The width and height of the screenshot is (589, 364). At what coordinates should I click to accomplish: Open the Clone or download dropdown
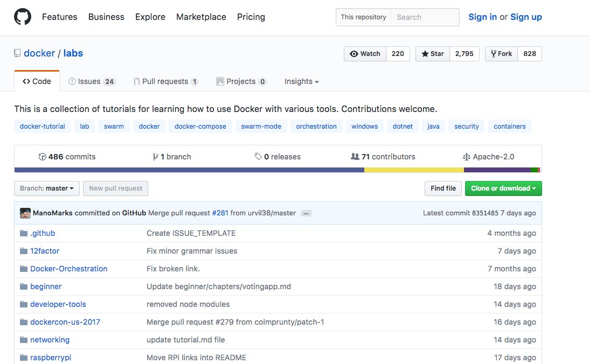coord(503,188)
